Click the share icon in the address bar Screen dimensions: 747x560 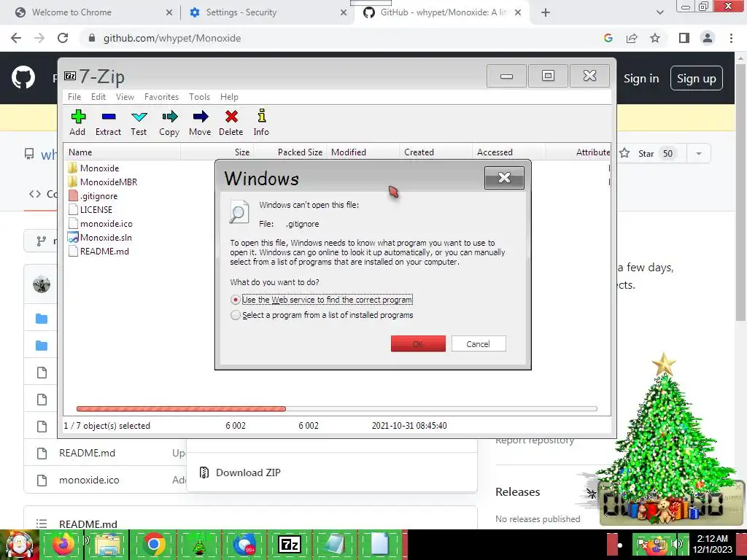pyautogui.click(x=632, y=38)
